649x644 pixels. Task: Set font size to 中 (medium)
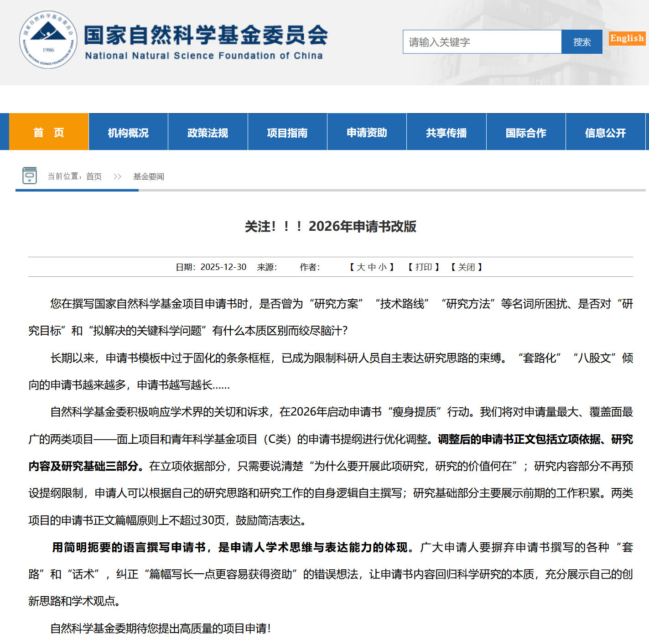point(372,267)
